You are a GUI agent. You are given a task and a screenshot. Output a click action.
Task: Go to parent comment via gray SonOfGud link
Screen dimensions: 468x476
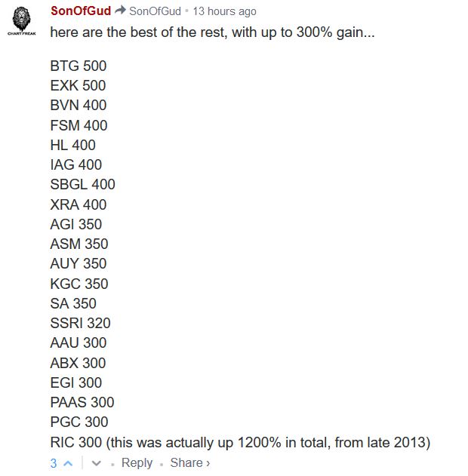point(155,11)
